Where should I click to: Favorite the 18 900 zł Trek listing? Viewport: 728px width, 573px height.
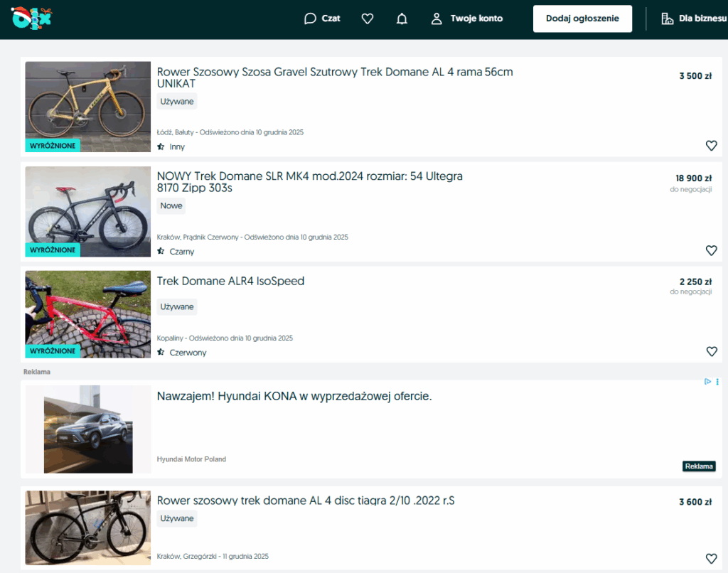click(x=711, y=250)
